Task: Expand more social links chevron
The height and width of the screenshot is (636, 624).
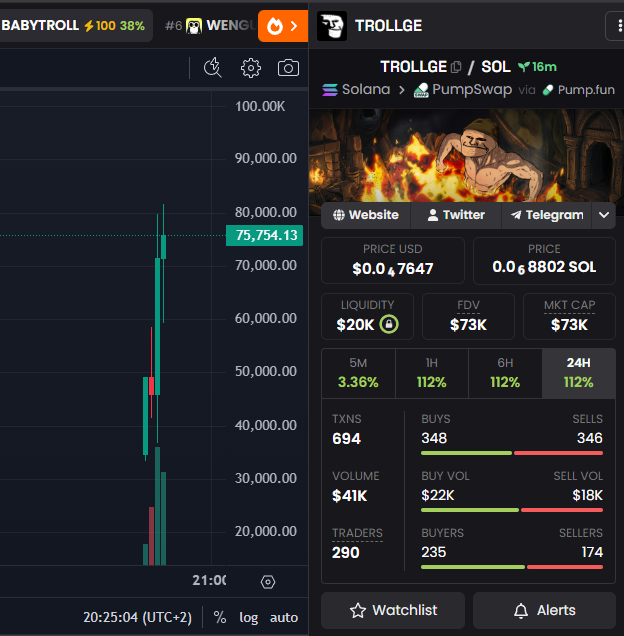Action: click(x=604, y=215)
